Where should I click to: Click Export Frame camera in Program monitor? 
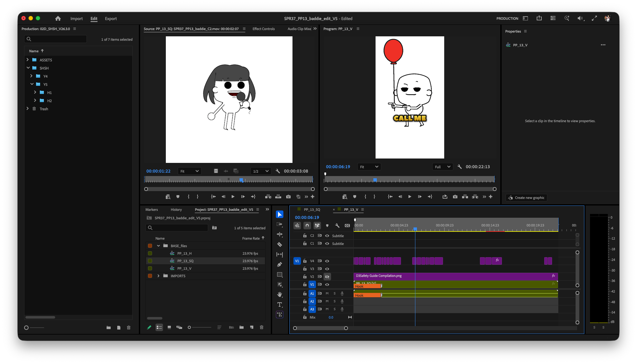tap(455, 197)
